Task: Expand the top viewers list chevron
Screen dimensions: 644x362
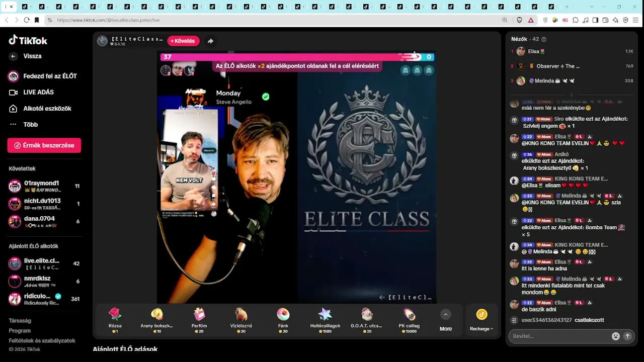Action: click(572, 95)
